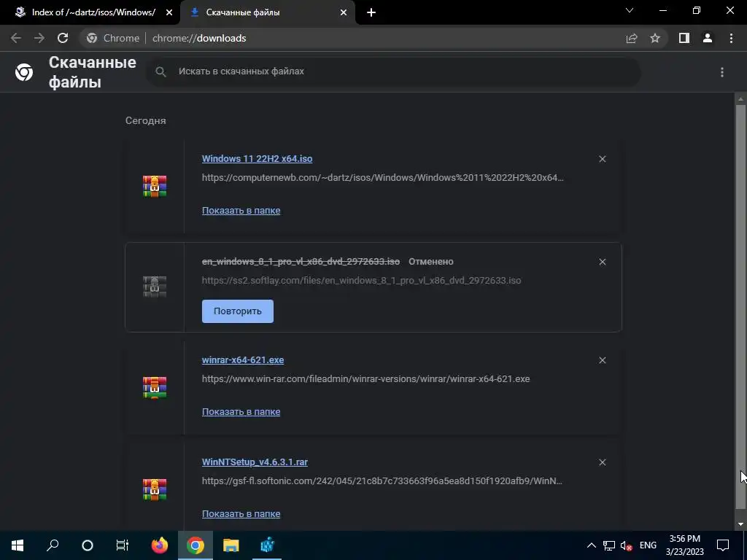747x560 pixels.
Task: Go back with the browser back arrow
Action: (16, 38)
